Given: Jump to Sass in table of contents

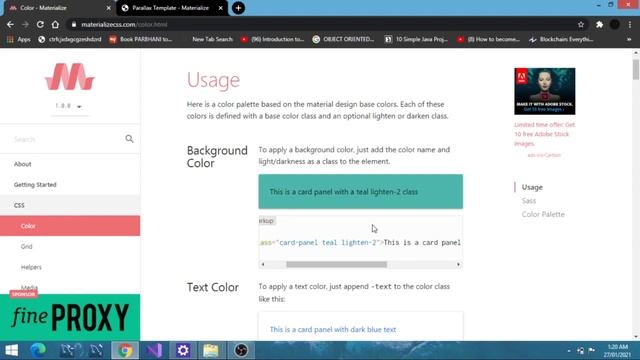Looking at the screenshot, I should click(529, 201).
